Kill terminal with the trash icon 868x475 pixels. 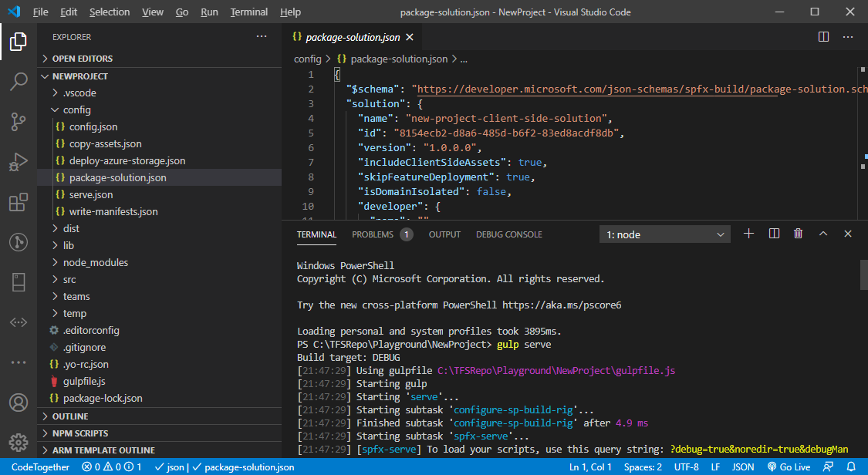tap(799, 234)
